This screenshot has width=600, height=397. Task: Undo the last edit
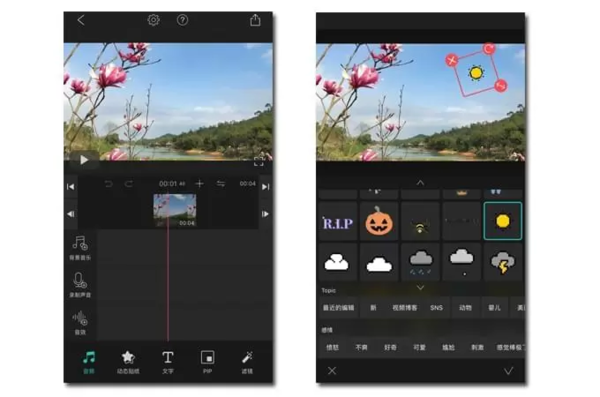coord(109,184)
